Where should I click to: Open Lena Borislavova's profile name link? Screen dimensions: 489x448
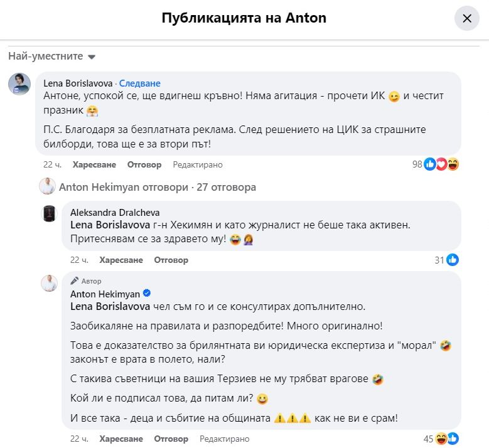78,83
